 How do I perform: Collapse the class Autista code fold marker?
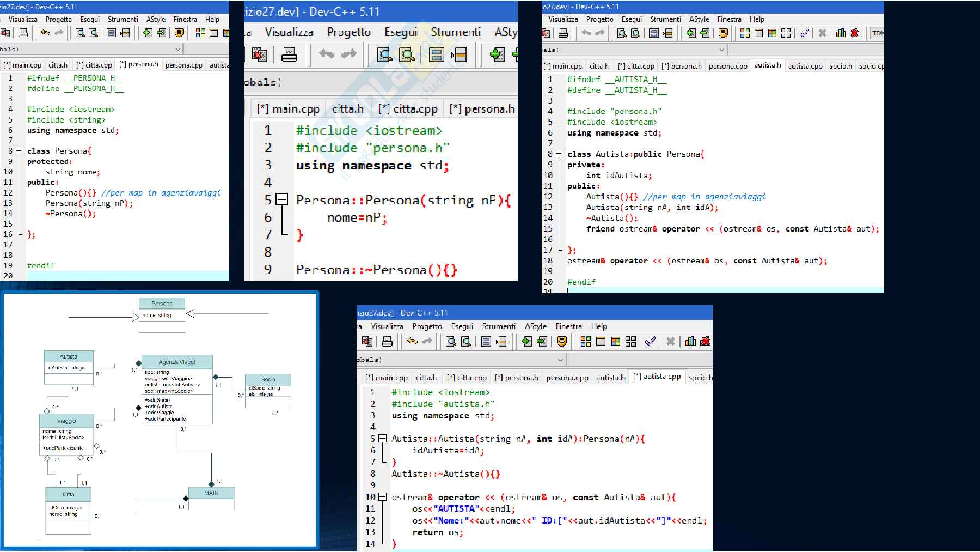559,154
